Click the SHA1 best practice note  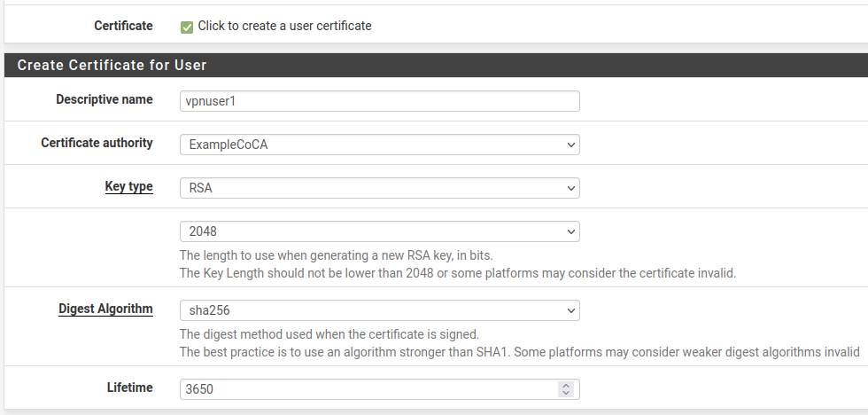coord(519,352)
